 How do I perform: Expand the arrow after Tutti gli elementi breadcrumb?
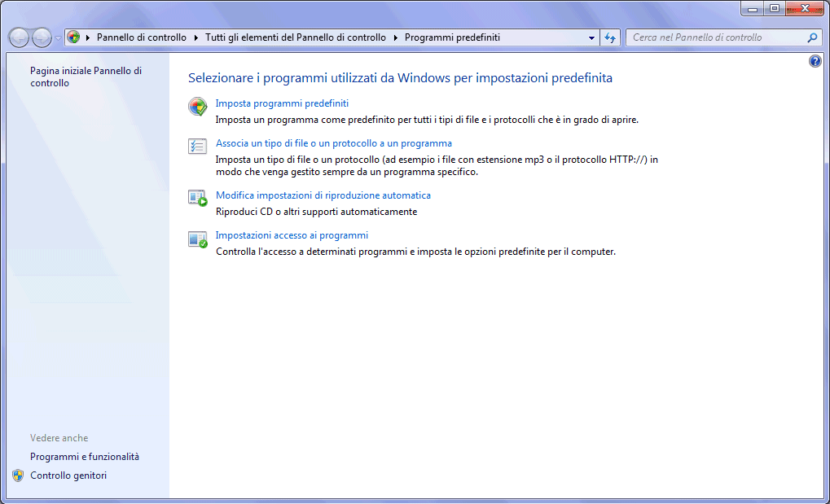(395, 37)
